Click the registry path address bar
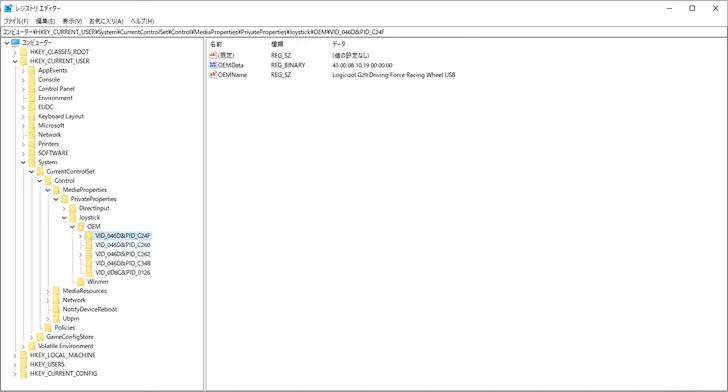The width and height of the screenshot is (728, 392). (364, 32)
